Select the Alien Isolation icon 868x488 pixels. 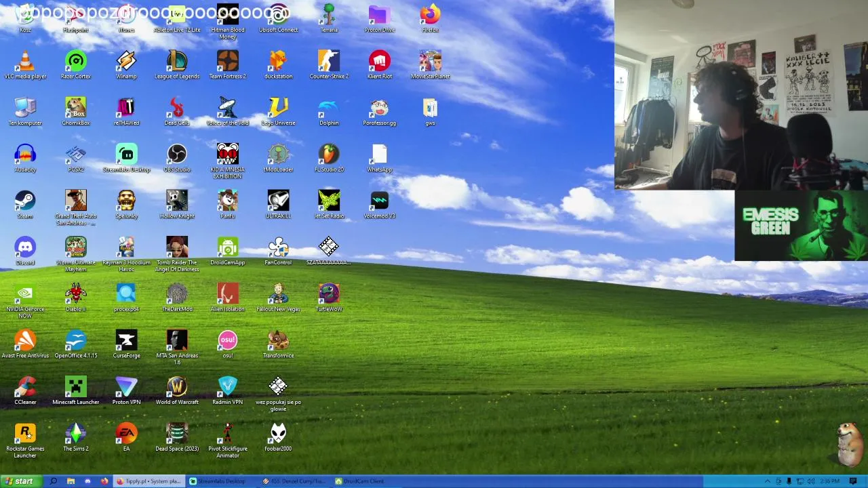[x=228, y=298]
